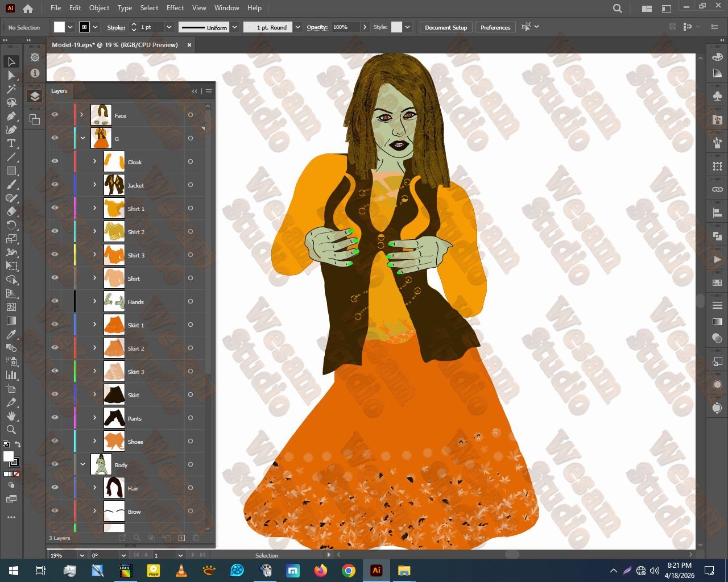Switch to the Layers panel tab
Screen dimensions: 728x582
(x=59, y=91)
